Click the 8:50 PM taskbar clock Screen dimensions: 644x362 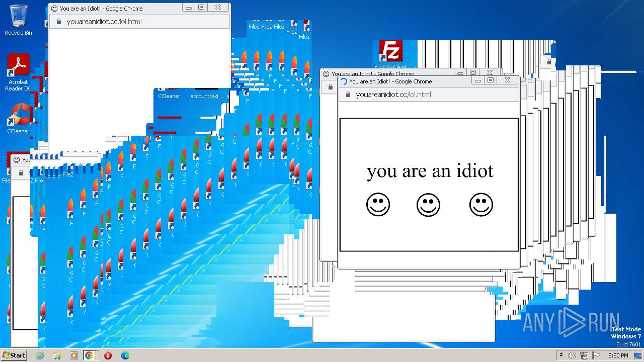pos(618,355)
